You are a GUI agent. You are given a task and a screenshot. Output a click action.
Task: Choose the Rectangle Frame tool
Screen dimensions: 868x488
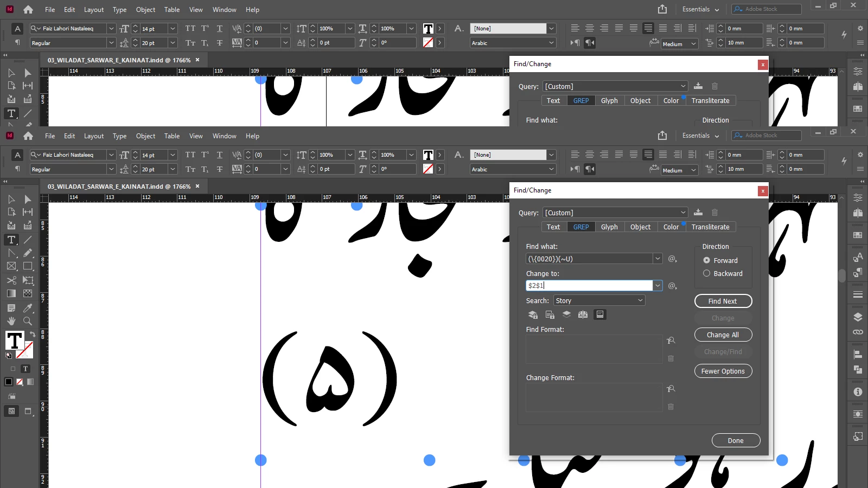click(11, 266)
